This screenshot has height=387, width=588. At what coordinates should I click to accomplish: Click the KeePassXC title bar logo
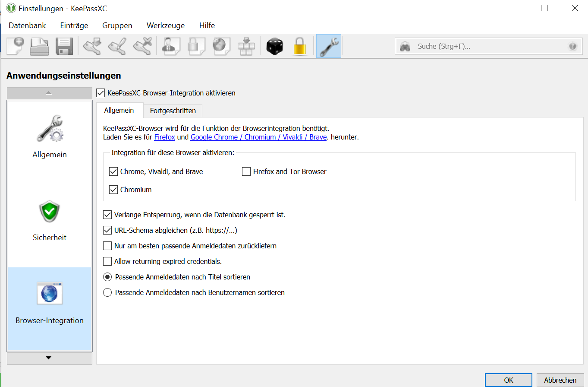11,8
